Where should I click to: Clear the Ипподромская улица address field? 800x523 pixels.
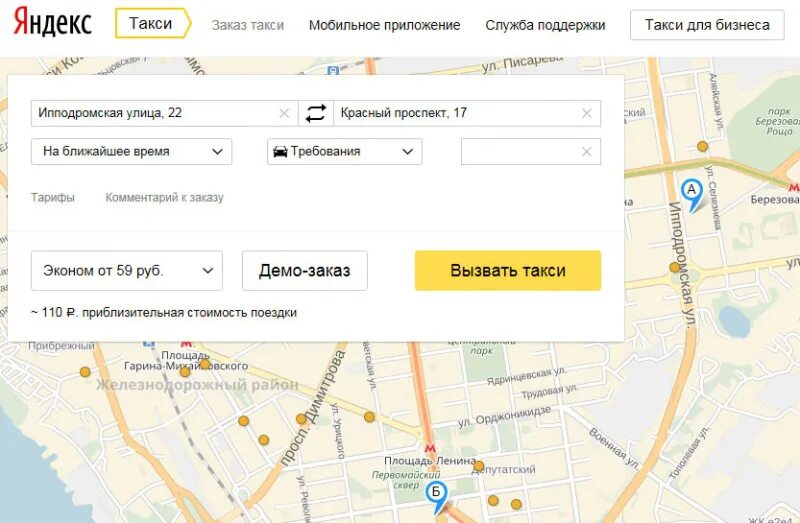tap(284, 113)
